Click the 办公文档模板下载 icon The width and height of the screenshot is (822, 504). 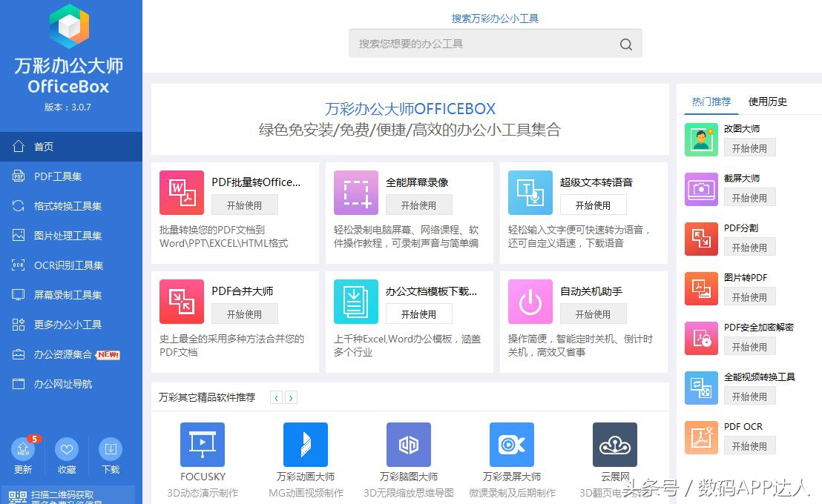(x=356, y=302)
